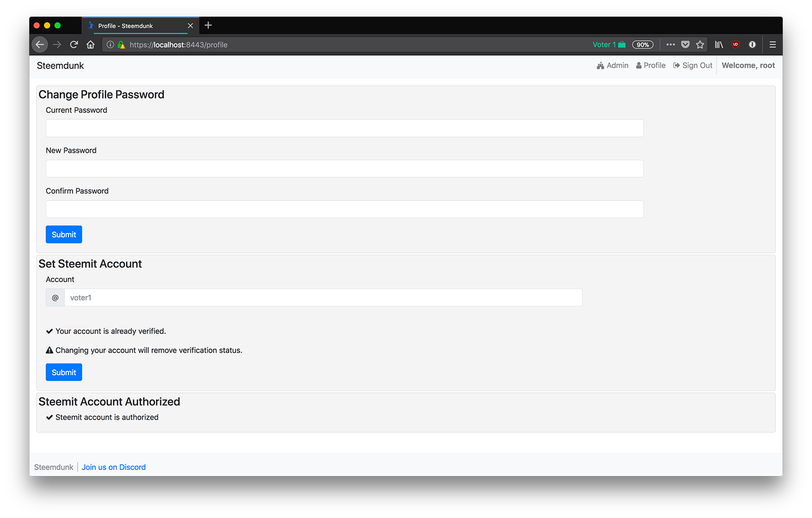Viewport: 812px width, 518px height.
Task: Submit the Change Profile Password form
Action: (64, 234)
